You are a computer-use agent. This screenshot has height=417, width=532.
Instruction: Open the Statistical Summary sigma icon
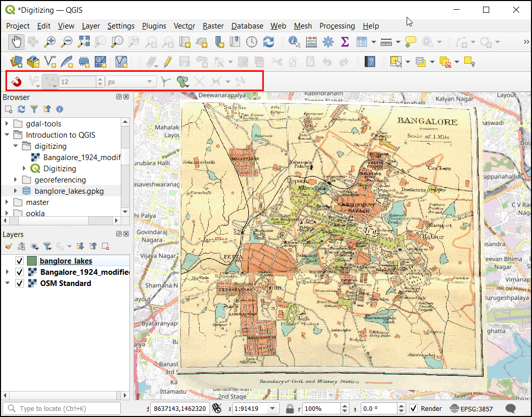344,42
